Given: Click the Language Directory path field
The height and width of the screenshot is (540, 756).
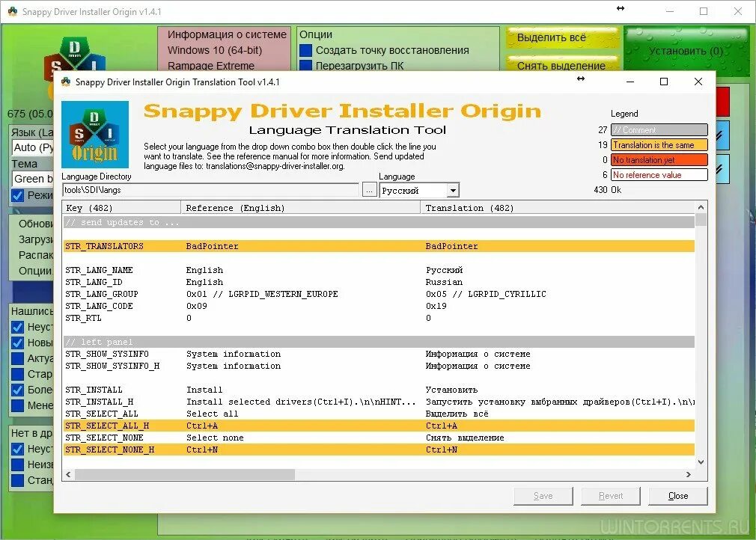Looking at the screenshot, I should 210,190.
